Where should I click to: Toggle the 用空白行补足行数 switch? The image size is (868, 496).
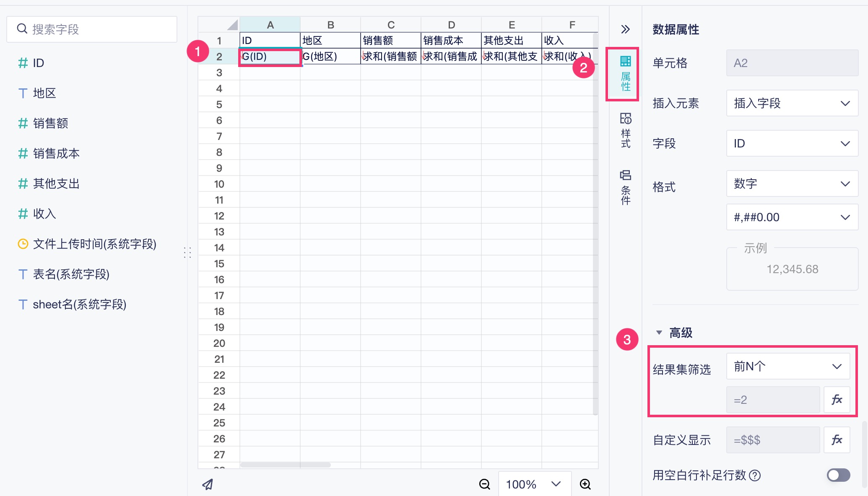tap(838, 475)
